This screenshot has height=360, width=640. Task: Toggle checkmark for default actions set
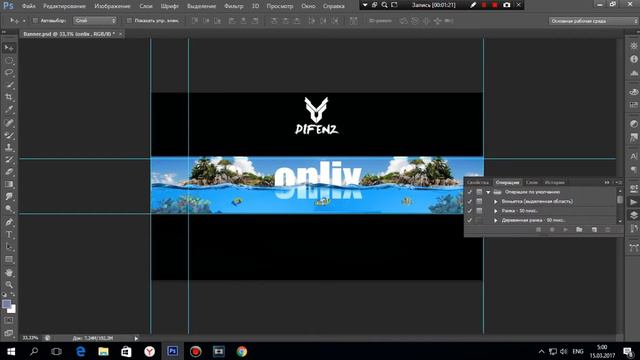coord(469,192)
